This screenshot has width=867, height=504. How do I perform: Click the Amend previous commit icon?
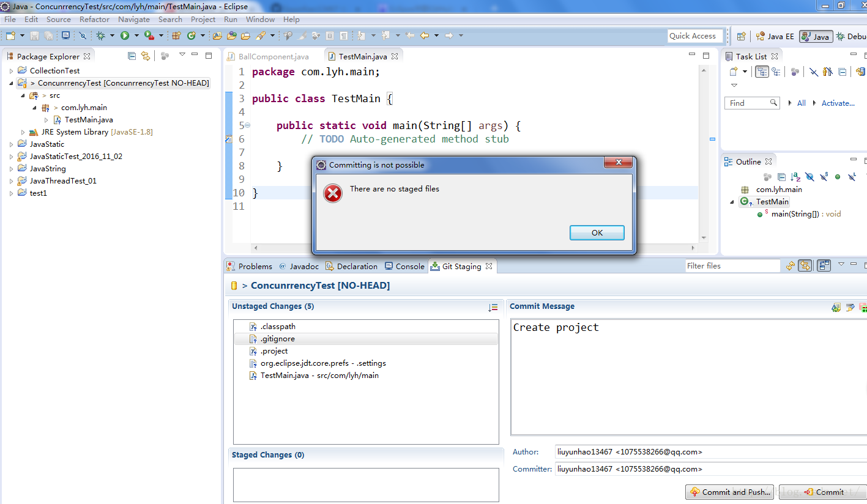coord(836,307)
